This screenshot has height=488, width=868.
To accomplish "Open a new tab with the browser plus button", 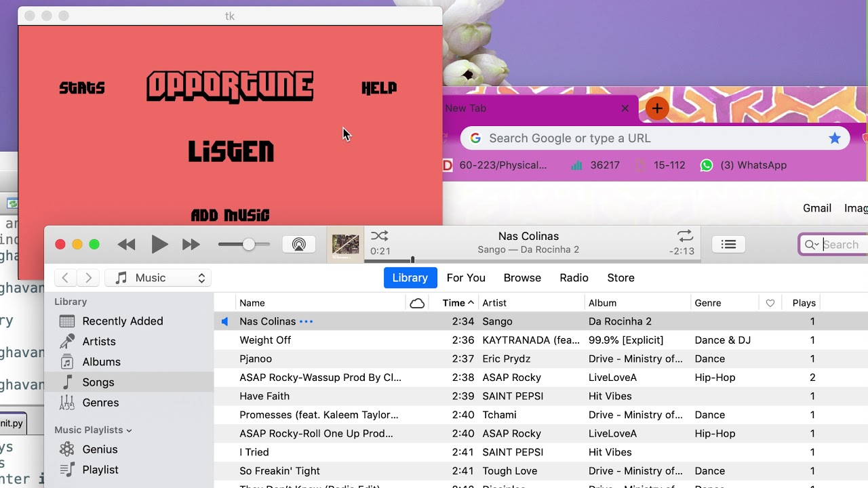I will (x=656, y=108).
